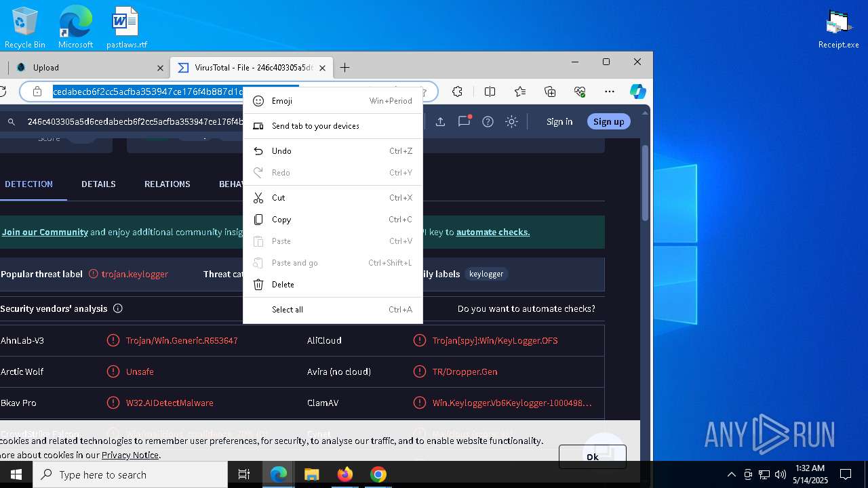Click the VirusTotal hash search field
This screenshot has height=488, width=868.
[134, 122]
